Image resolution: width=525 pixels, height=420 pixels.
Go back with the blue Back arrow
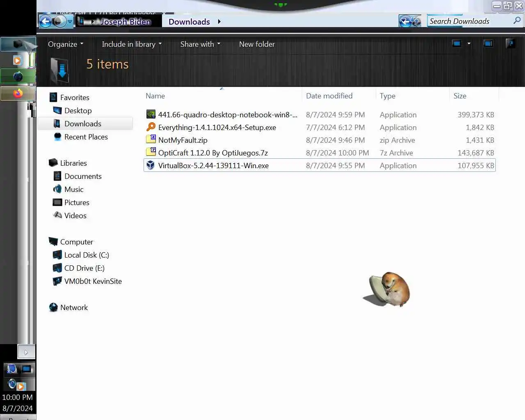coord(46,21)
